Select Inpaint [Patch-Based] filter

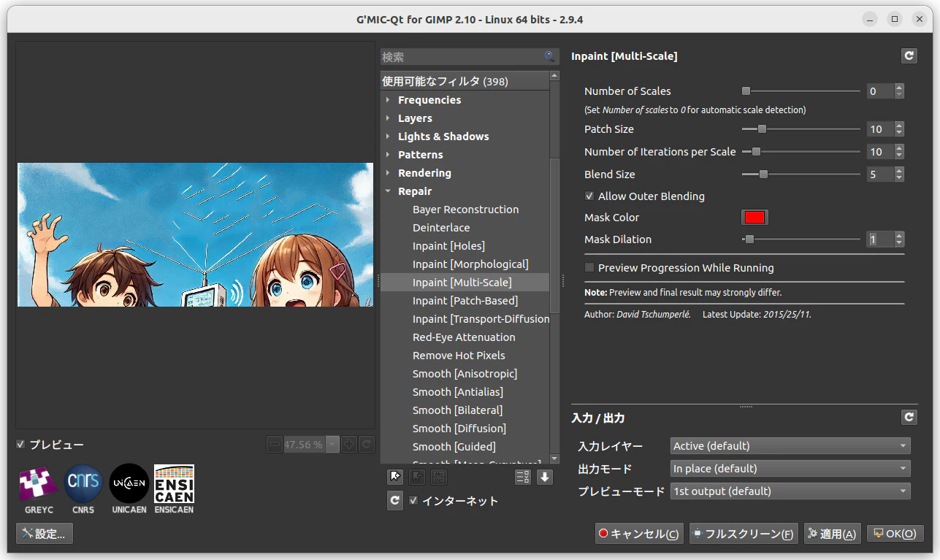pyautogui.click(x=465, y=301)
